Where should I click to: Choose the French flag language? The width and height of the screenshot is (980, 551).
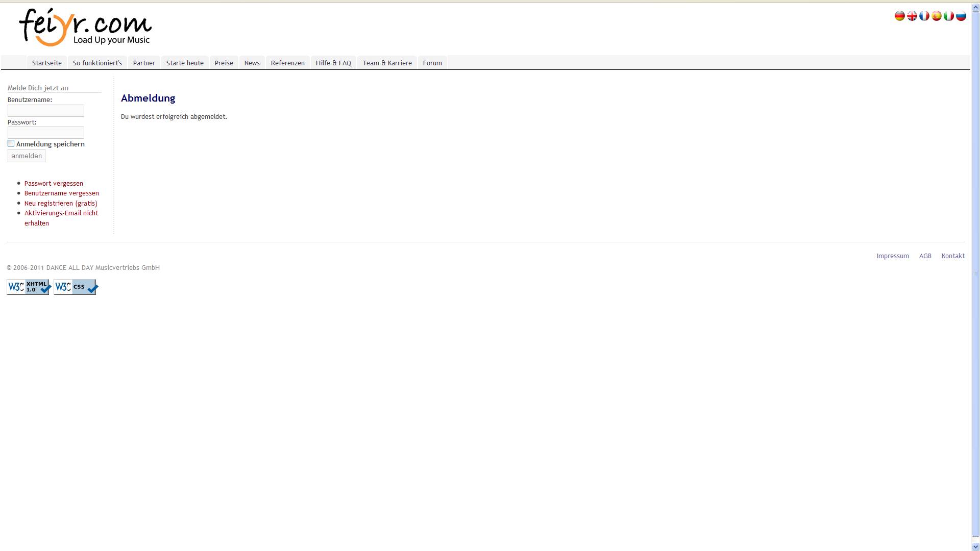924,16
